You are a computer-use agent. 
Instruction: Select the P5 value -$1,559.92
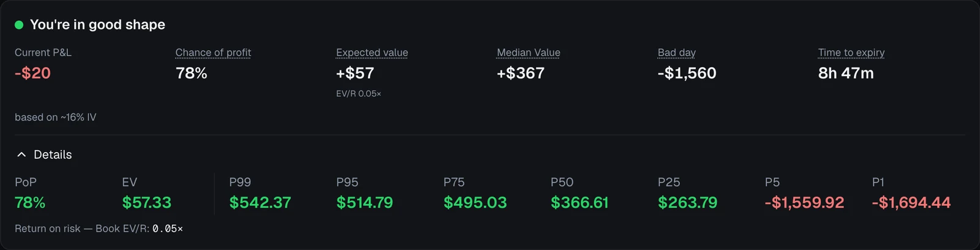tap(804, 202)
